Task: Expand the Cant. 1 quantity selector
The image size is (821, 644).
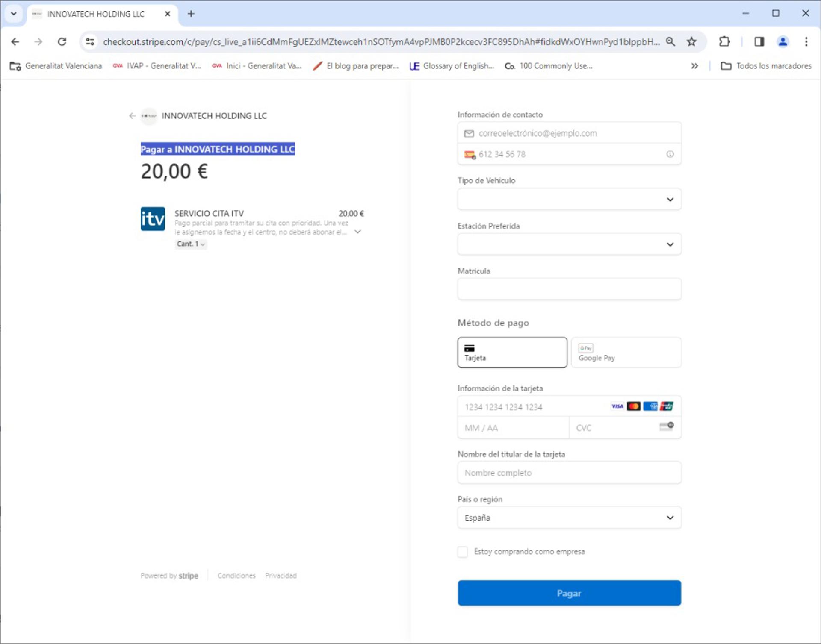Action: 191,244
